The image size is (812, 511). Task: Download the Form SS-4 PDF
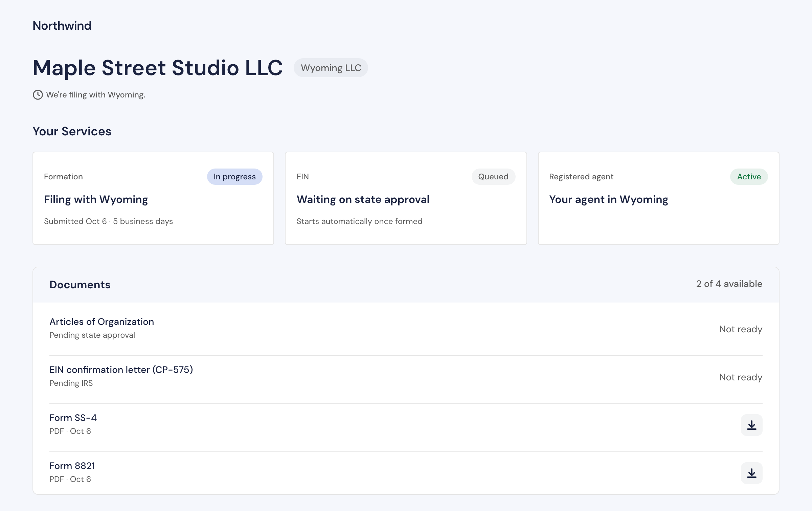coord(751,425)
